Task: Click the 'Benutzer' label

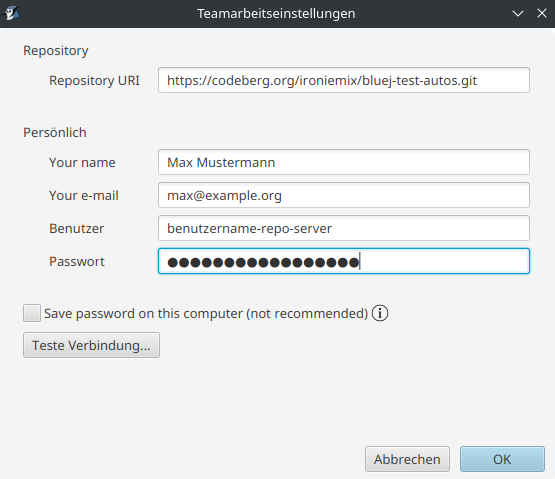Action: [x=76, y=228]
